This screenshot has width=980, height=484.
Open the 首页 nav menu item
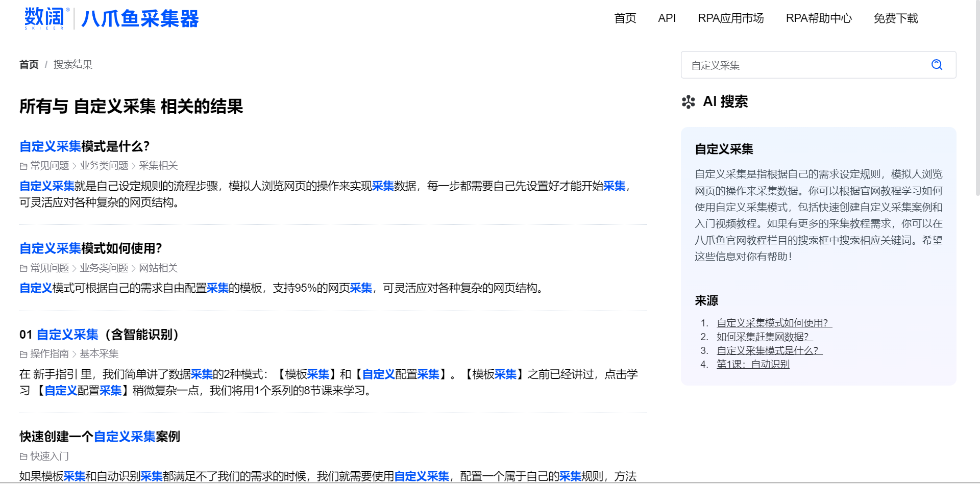pyautogui.click(x=625, y=18)
